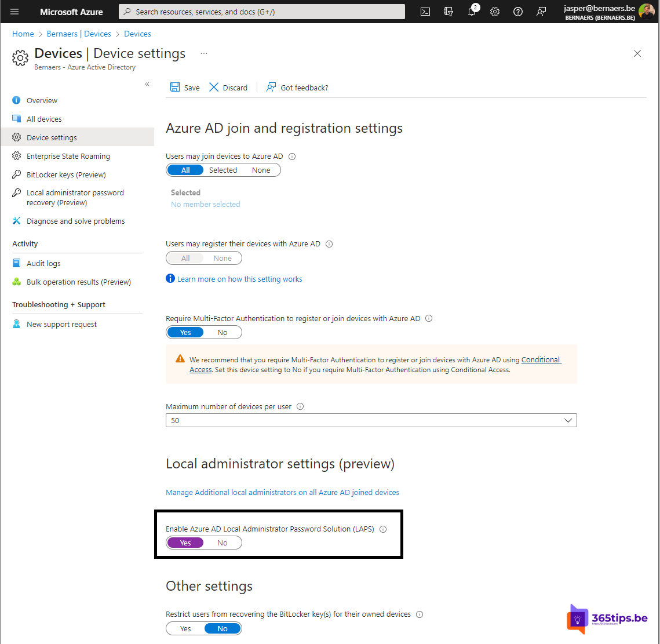Open the notifications bell

pyautogui.click(x=472, y=12)
